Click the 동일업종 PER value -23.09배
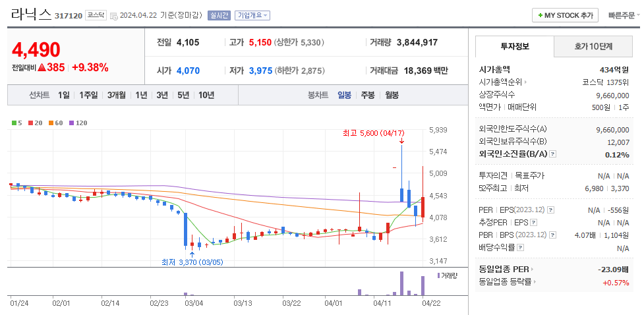 [614, 270]
